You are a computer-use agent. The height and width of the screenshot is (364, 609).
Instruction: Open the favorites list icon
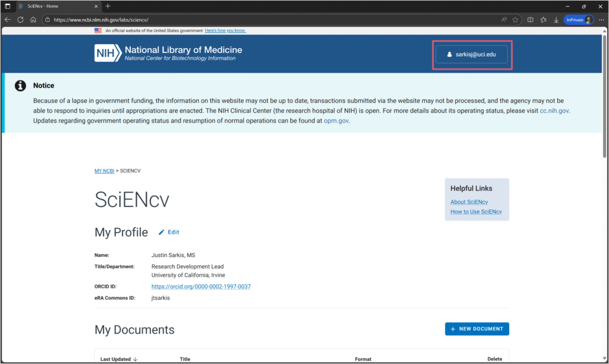click(x=544, y=20)
